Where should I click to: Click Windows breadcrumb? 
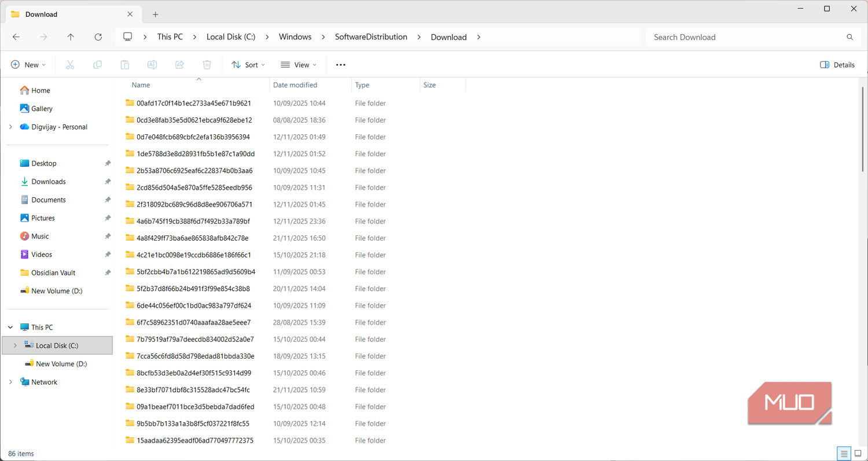point(295,36)
